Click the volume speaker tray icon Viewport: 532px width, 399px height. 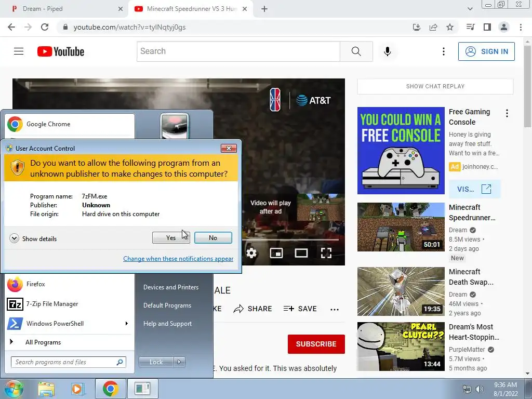coord(480,389)
